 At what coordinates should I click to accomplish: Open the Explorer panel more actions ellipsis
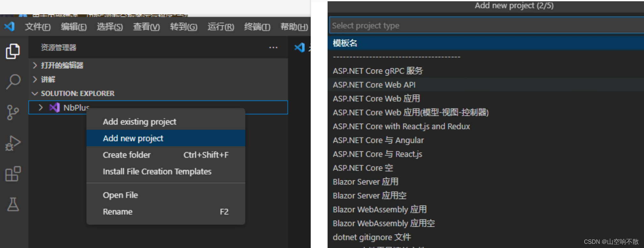[x=273, y=47]
